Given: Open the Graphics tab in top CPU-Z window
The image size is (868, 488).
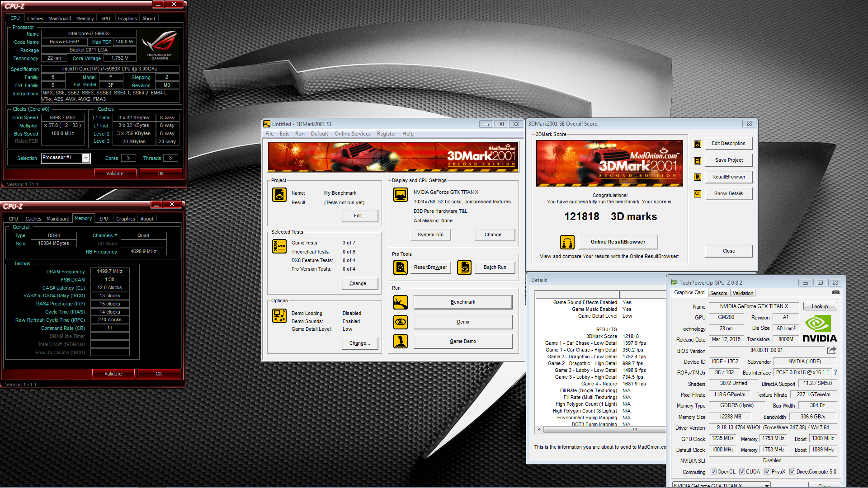Looking at the screenshot, I should pyautogui.click(x=127, y=19).
